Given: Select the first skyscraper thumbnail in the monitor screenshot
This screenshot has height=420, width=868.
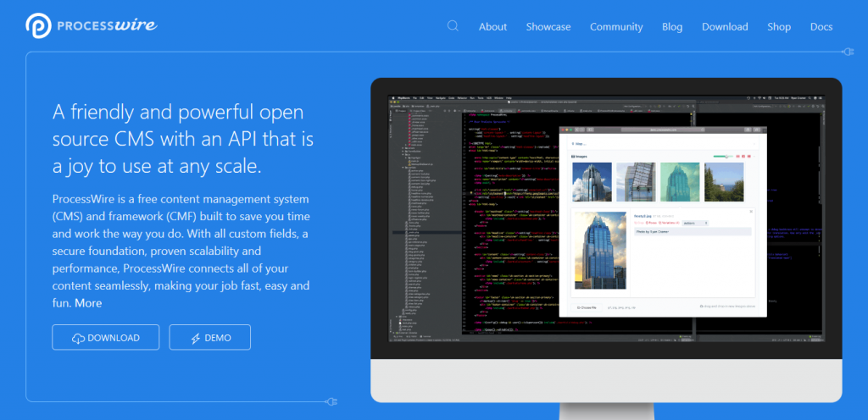Looking at the screenshot, I should pyautogui.click(x=592, y=182).
